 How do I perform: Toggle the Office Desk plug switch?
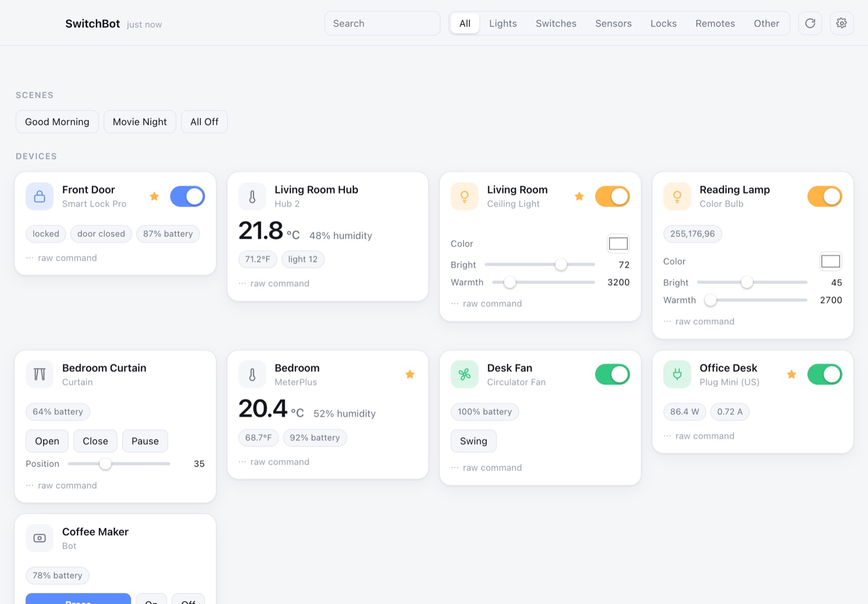coord(825,374)
